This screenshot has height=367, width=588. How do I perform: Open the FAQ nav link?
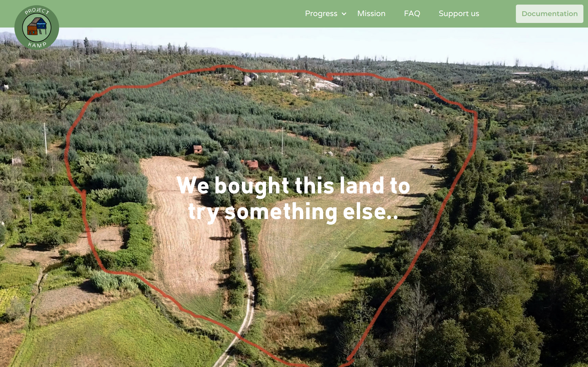click(412, 13)
